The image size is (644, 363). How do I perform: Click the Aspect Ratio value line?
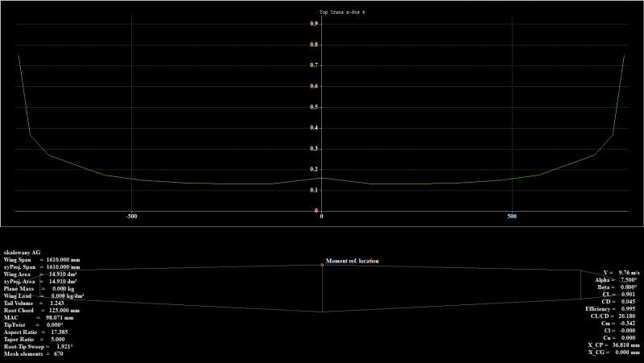pos(36,332)
